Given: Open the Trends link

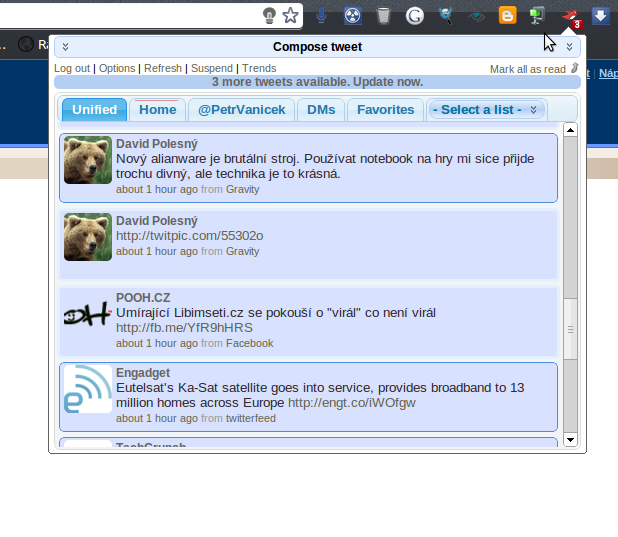Looking at the screenshot, I should (x=259, y=68).
